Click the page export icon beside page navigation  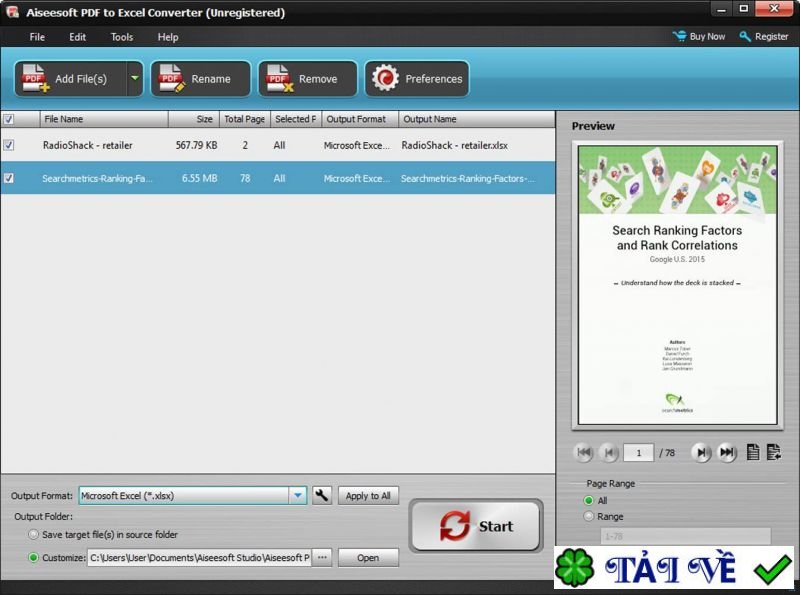pyautogui.click(x=775, y=452)
